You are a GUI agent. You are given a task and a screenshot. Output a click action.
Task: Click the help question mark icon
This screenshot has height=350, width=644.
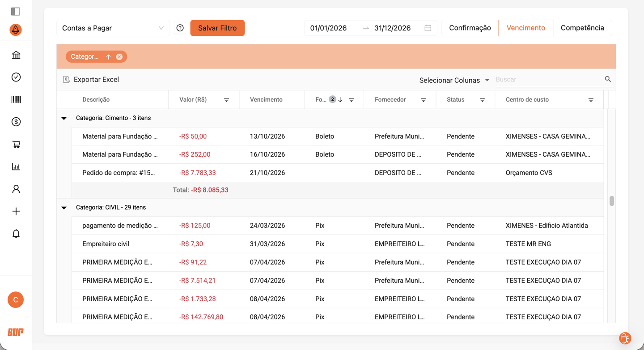[180, 28]
